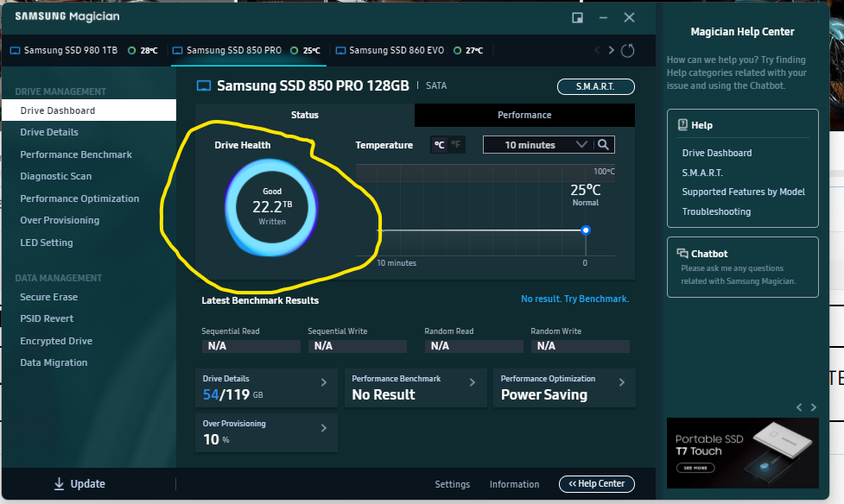Click 980 1TB temperature status circle
The width and height of the screenshot is (844, 504).
tap(131, 51)
